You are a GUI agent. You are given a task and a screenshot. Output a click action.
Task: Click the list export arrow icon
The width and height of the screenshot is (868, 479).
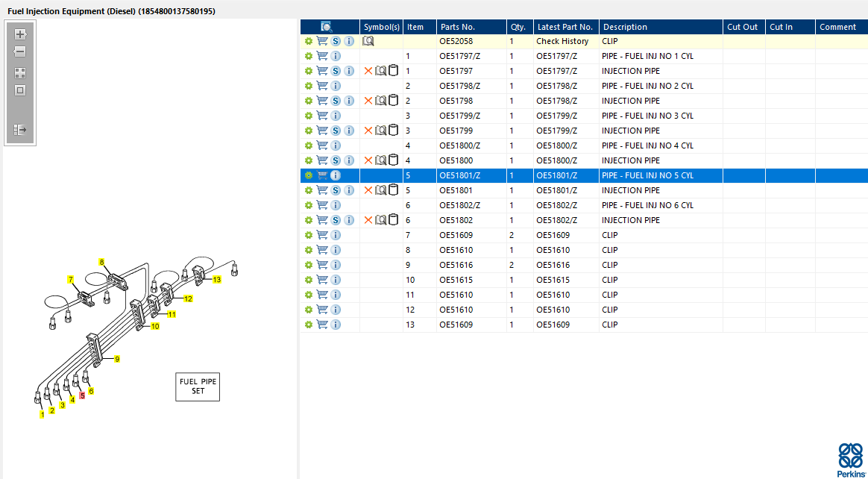tap(20, 130)
